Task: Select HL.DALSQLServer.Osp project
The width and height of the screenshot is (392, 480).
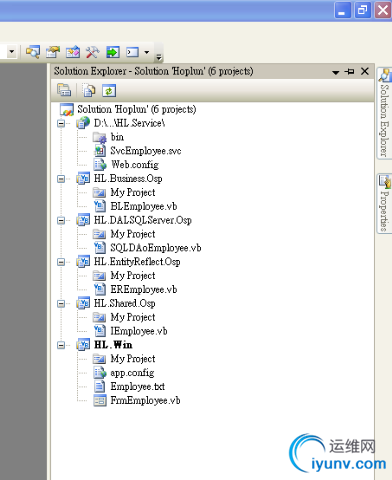Action: click(x=143, y=220)
